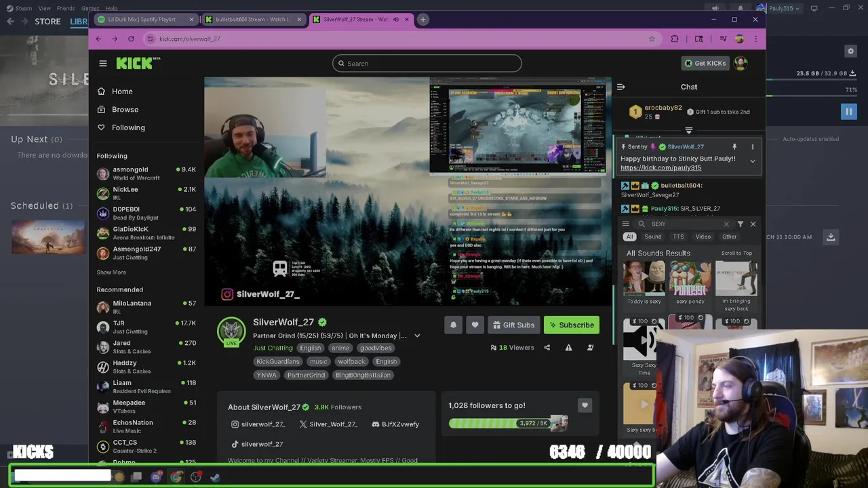The height and width of the screenshot is (488, 868).
Task: Bookmark this page with the star
Action: (652, 39)
